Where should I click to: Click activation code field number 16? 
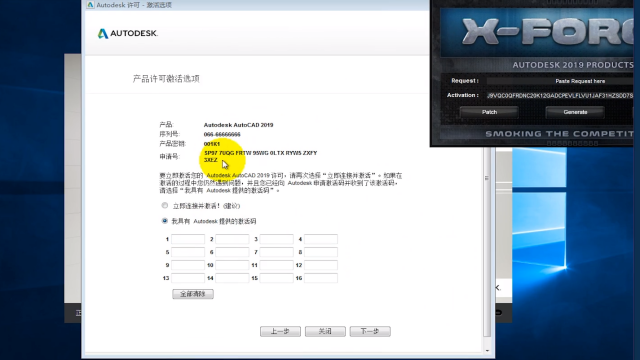(x=321, y=278)
